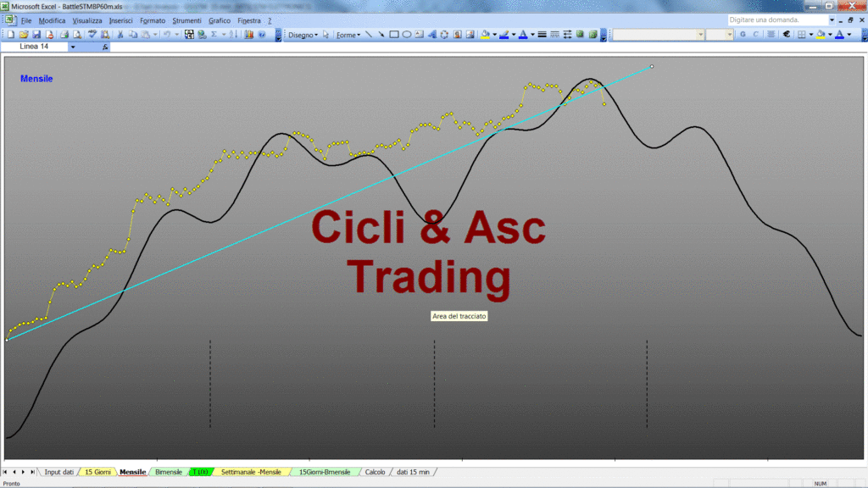The height and width of the screenshot is (488, 868).
Task: Apply blue font color in drawing toolbar
Action: (523, 34)
